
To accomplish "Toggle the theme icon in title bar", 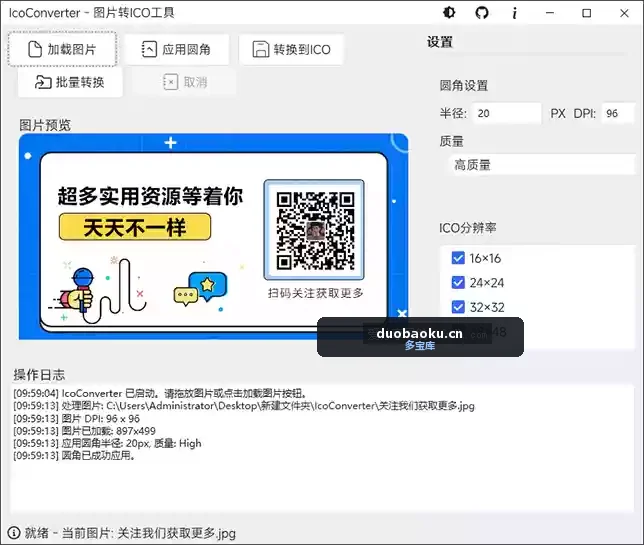I will tap(449, 13).
